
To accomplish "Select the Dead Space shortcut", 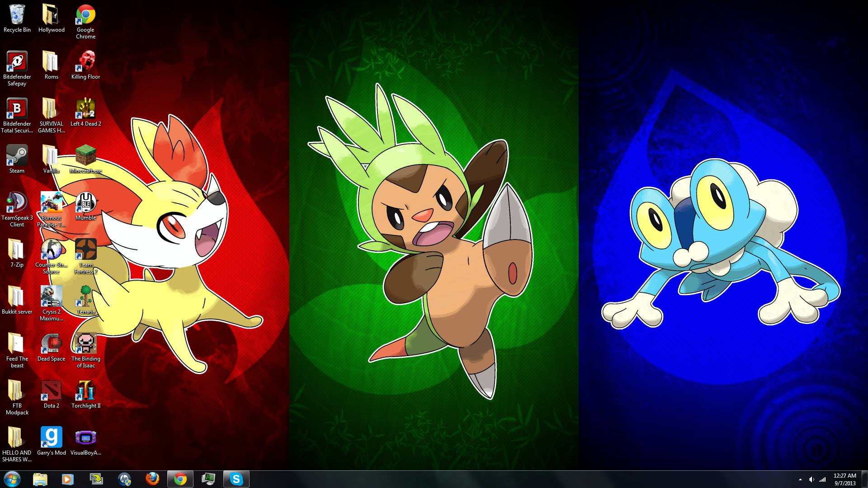I will 52,348.
